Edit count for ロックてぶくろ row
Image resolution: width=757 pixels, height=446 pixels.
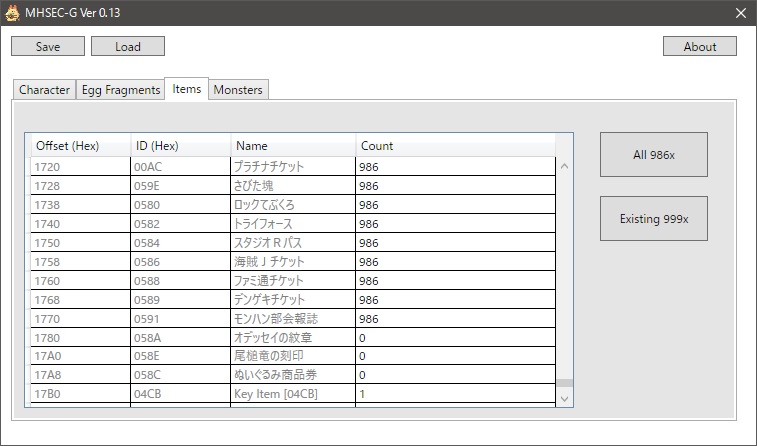tap(455, 205)
